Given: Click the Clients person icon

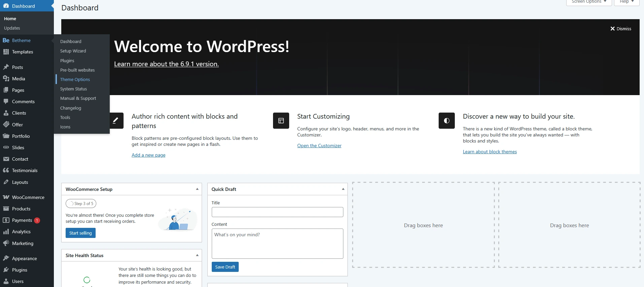Looking at the screenshot, I should (x=6, y=113).
